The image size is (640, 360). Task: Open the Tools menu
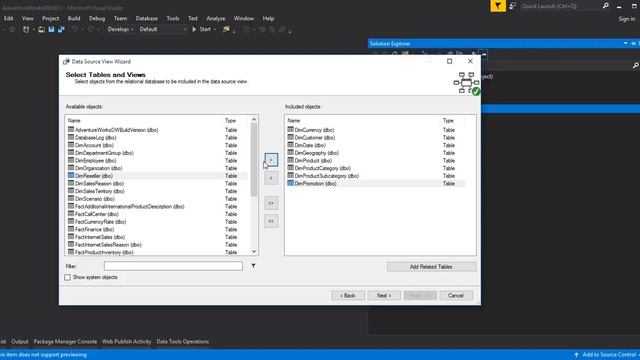click(173, 18)
